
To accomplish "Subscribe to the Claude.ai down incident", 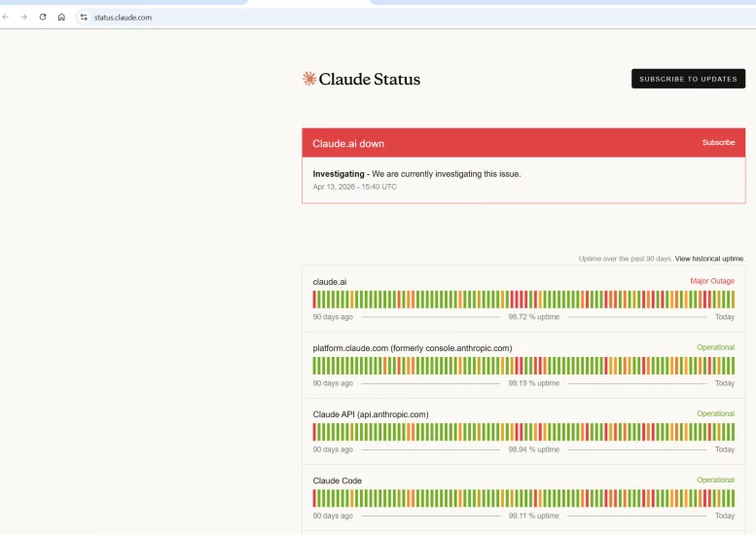I will [718, 143].
